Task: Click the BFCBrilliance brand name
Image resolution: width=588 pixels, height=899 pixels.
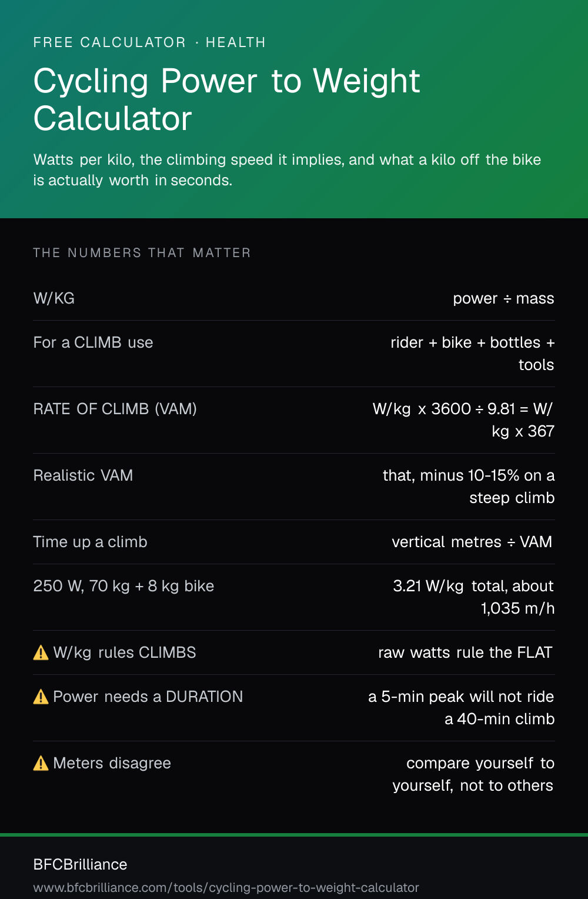Action: [x=81, y=864]
